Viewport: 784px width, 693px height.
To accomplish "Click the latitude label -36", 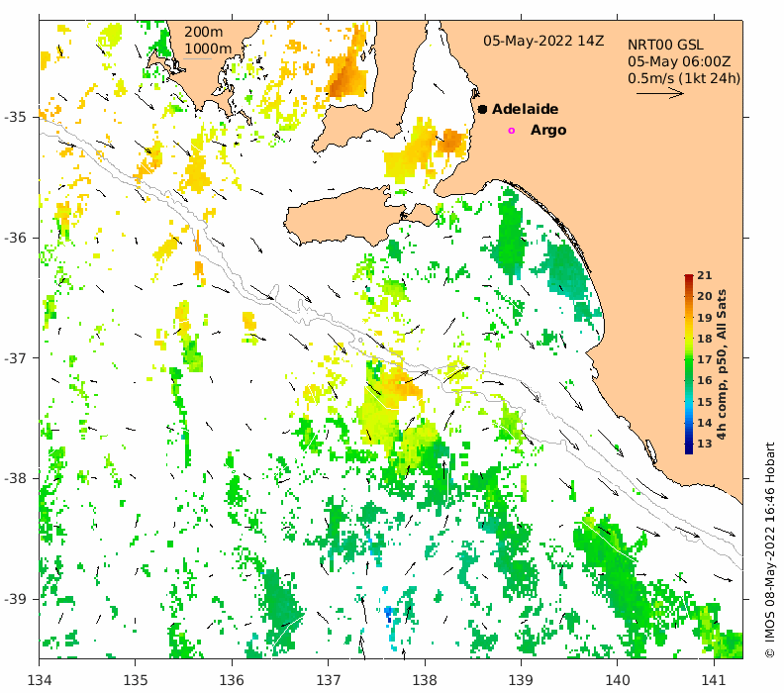I will (x=15, y=238).
